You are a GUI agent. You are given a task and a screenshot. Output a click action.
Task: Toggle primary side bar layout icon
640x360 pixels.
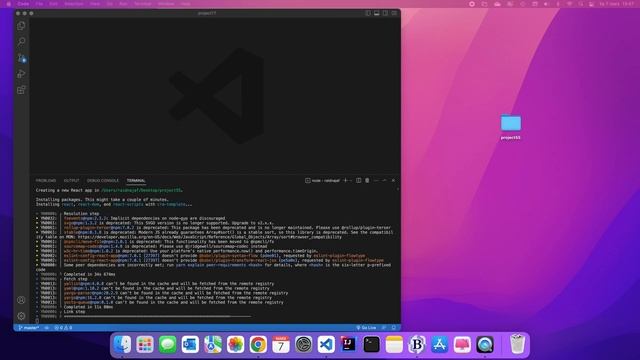[x=368, y=13]
